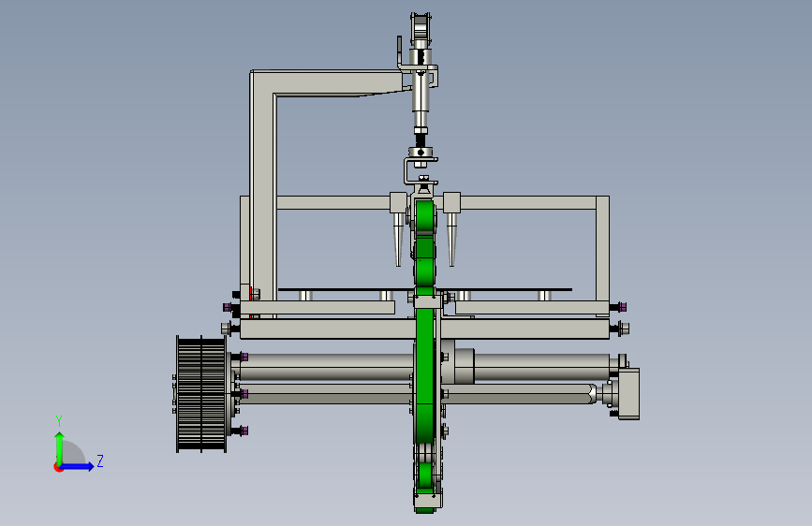Select the large green wheel in the center
The height and width of the screenshot is (526, 812).
(424, 377)
